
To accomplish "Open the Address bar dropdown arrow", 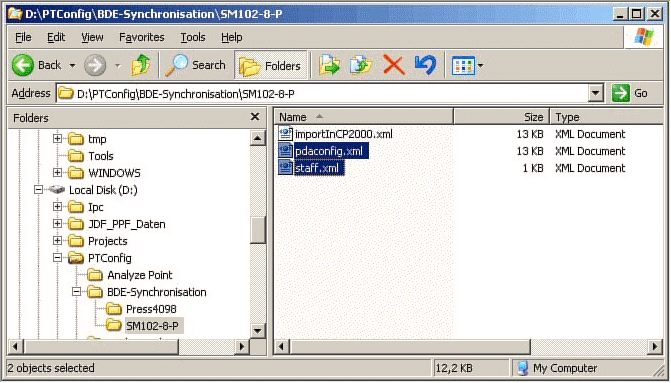I will [596, 93].
